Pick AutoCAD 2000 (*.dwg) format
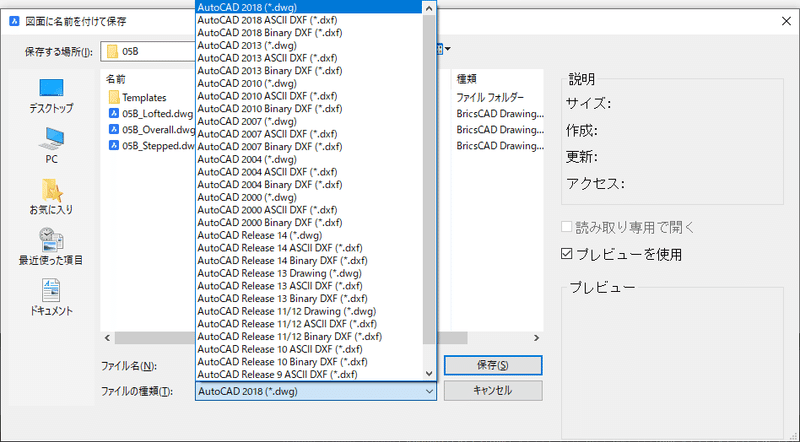 point(309,197)
